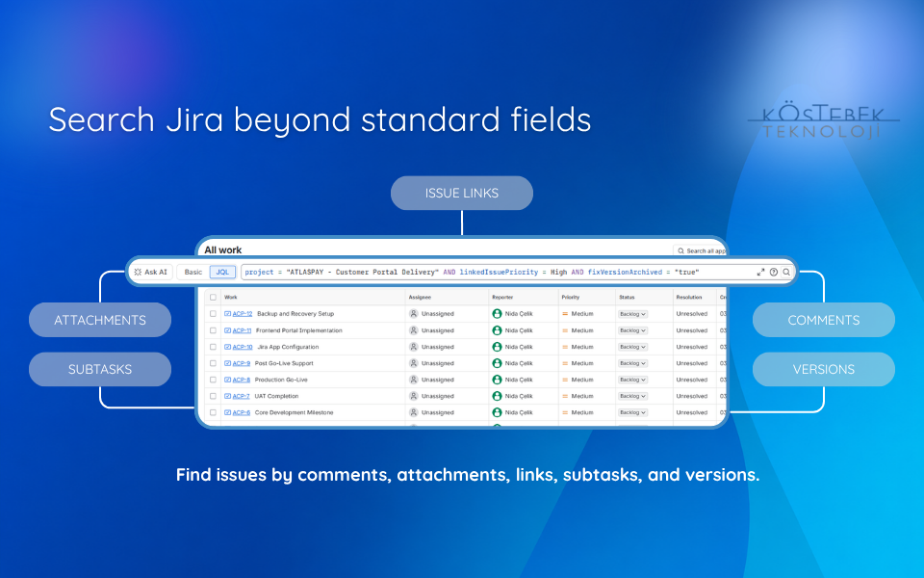Click the Köstebek Teknoloji logo
The height and width of the screenshot is (578, 924).
pos(823,122)
